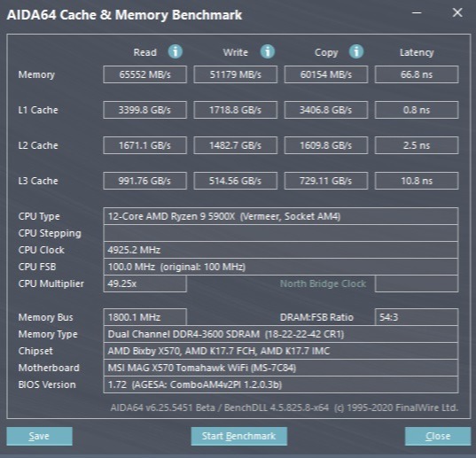
Task: Click the info icon next to Read
Action: (x=176, y=51)
